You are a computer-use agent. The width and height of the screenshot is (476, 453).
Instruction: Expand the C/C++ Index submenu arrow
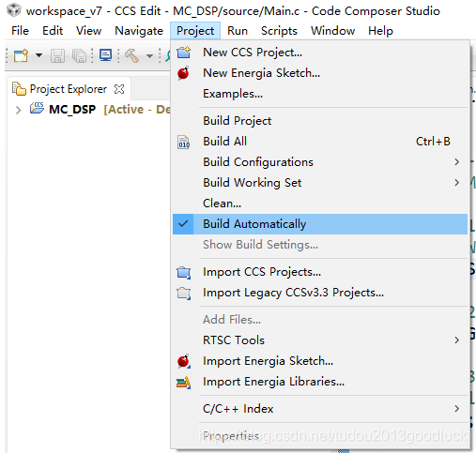pyautogui.click(x=457, y=409)
